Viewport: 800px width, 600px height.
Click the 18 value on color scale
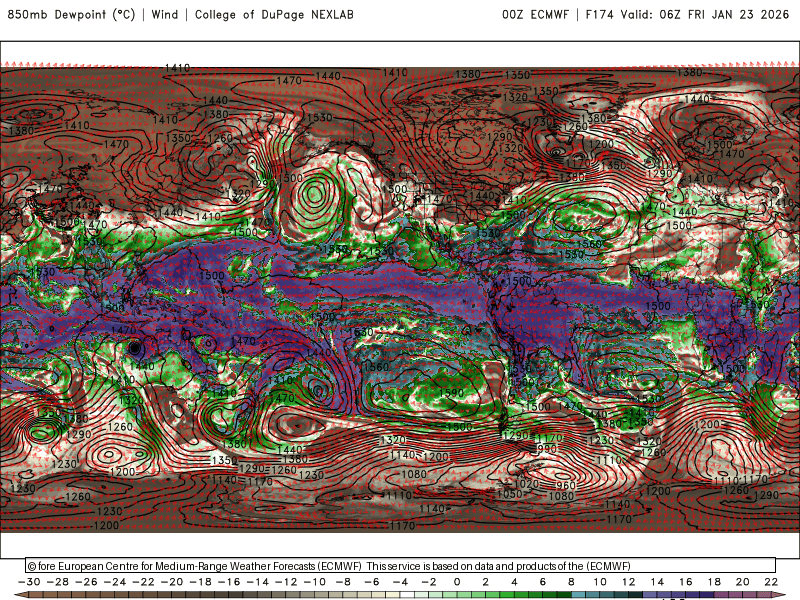point(714,582)
